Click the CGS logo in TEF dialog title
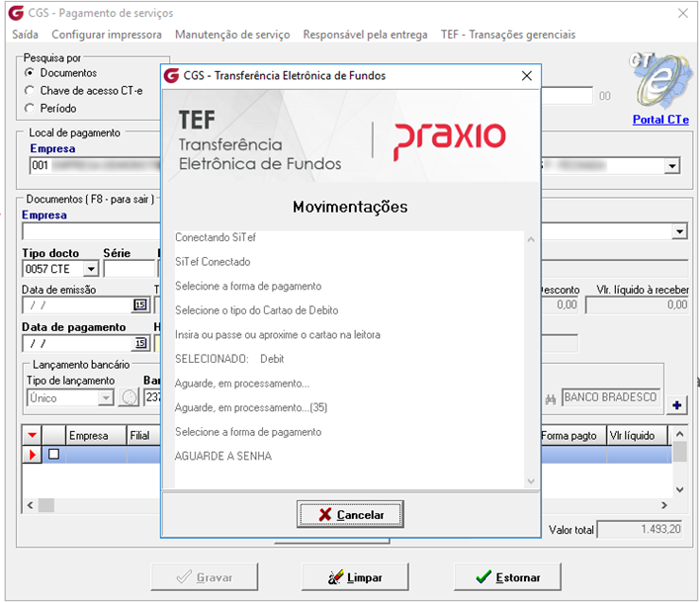The width and height of the screenshot is (700, 603). coord(171,75)
